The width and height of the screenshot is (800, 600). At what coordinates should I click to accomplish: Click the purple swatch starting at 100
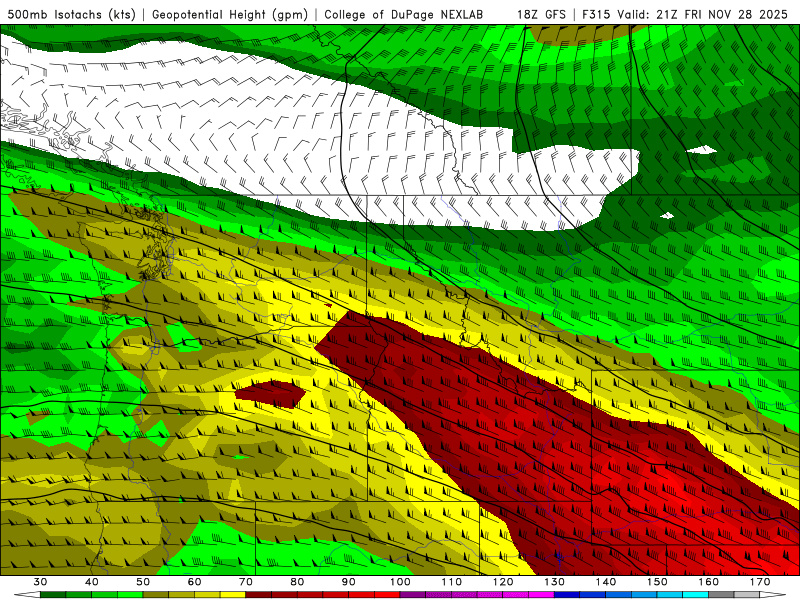[x=413, y=594]
